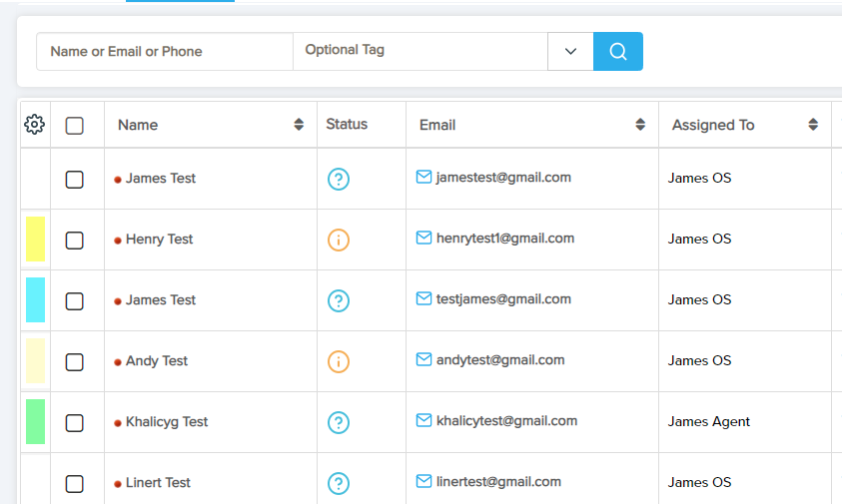Select the Khalicyg Test row checkbox

coord(74,422)
